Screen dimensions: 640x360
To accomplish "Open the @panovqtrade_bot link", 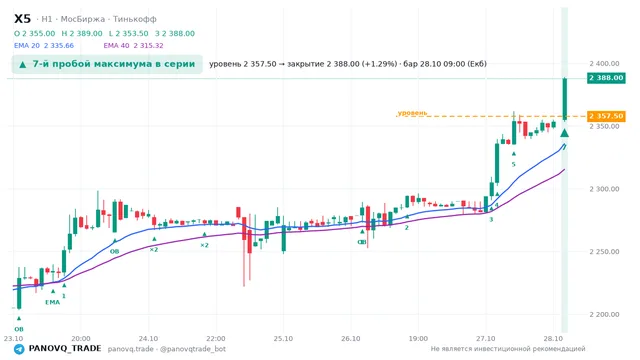I will (x=193, y=349).
